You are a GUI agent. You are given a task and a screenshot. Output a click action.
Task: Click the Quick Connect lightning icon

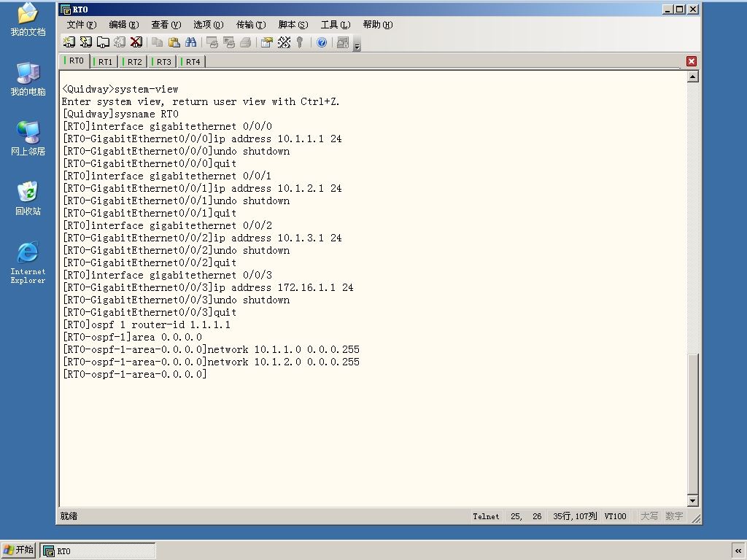coord(86,42)
